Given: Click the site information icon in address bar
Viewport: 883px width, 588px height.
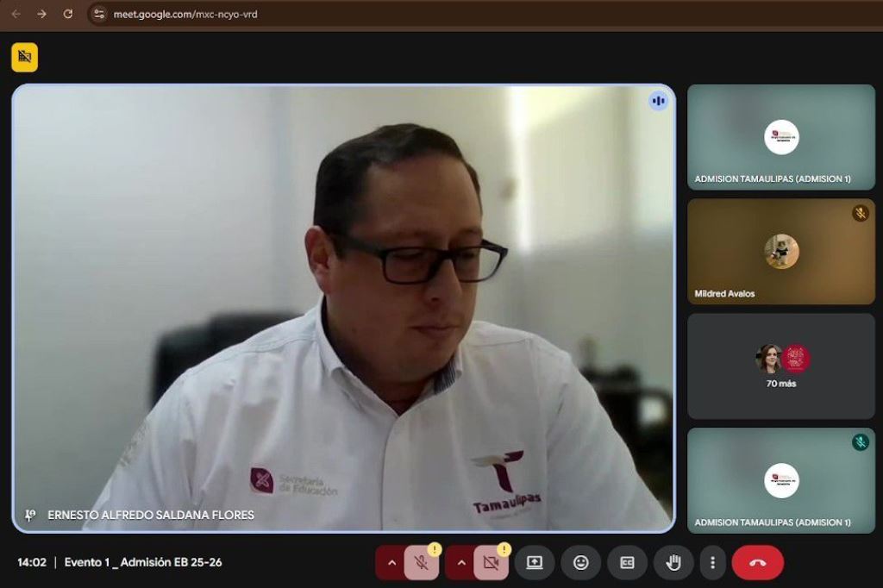Looking at the screenshot, I should pyautogui.click(x=99, y=14).
